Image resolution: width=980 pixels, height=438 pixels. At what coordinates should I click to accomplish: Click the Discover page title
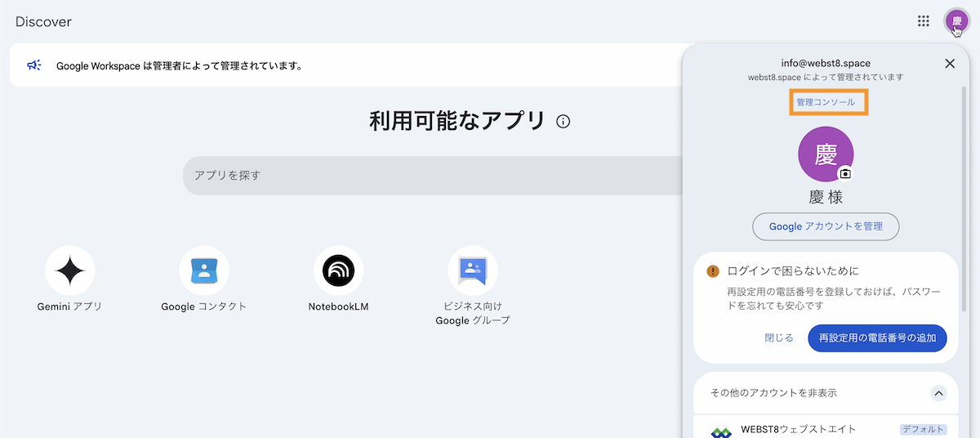coord(43,22)
